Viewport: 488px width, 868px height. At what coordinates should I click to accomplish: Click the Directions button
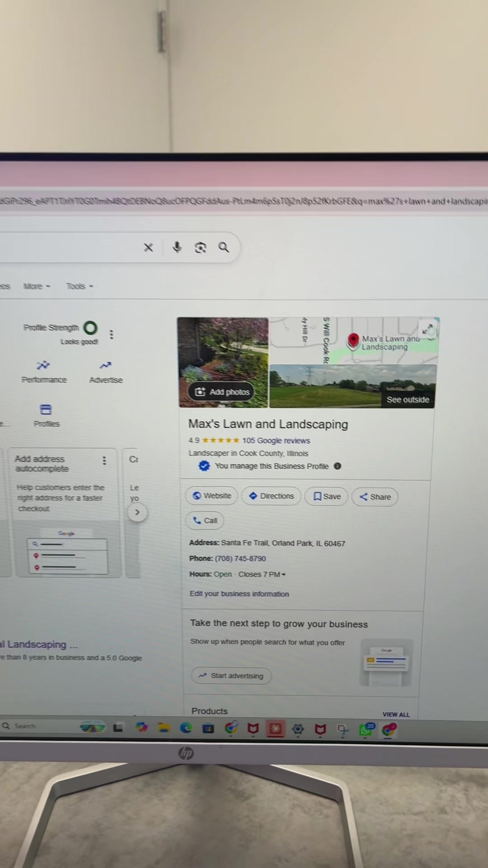tap(272, 496)
